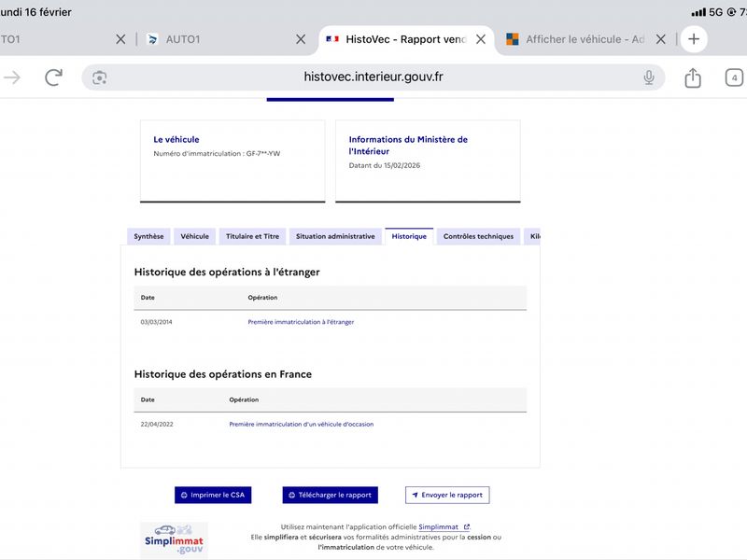Image resolution: width=747 pixels, height=560 pixels.
Task: Close the Afficher le véhicule tab
Action: (x=661, y=39)
